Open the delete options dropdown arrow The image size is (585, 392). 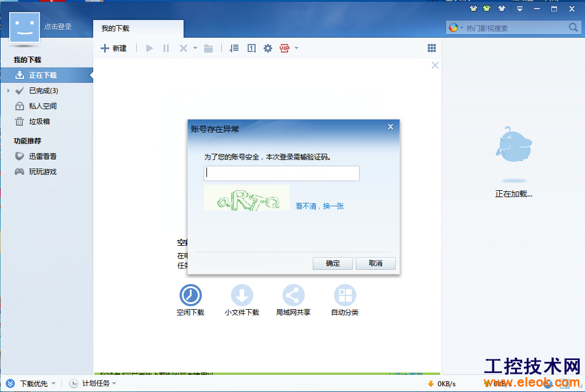coord(195,48)
